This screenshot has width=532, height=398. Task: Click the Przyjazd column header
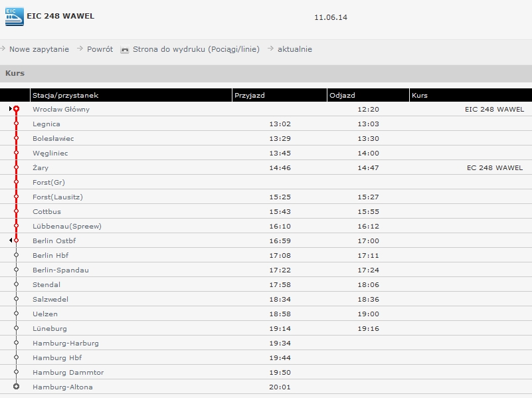point(250,95)
